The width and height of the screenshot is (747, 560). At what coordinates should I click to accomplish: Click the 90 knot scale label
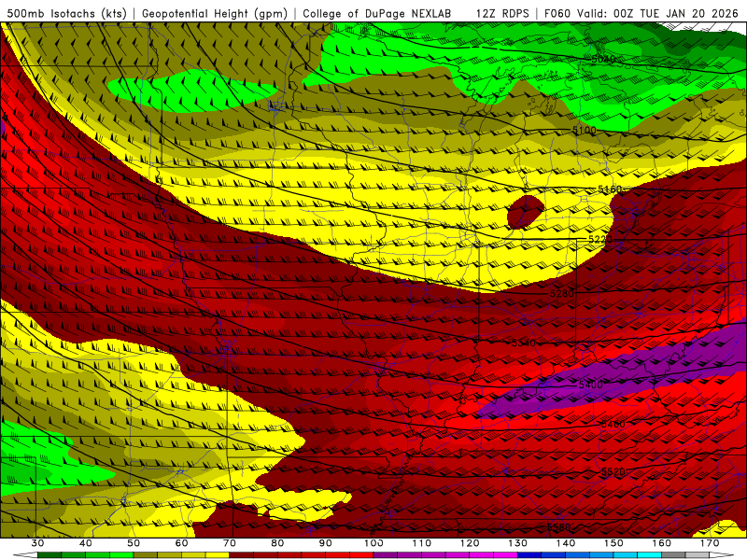325,543
